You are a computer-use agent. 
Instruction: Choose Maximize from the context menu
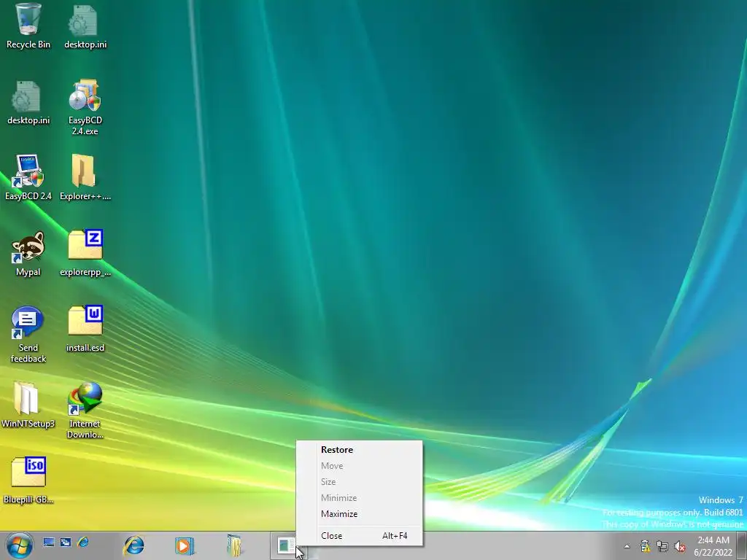(x=359, y=514)
